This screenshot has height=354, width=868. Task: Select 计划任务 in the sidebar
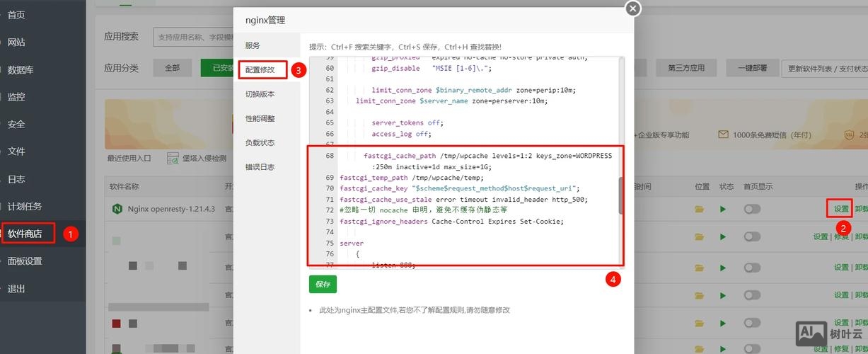point(25,207)
